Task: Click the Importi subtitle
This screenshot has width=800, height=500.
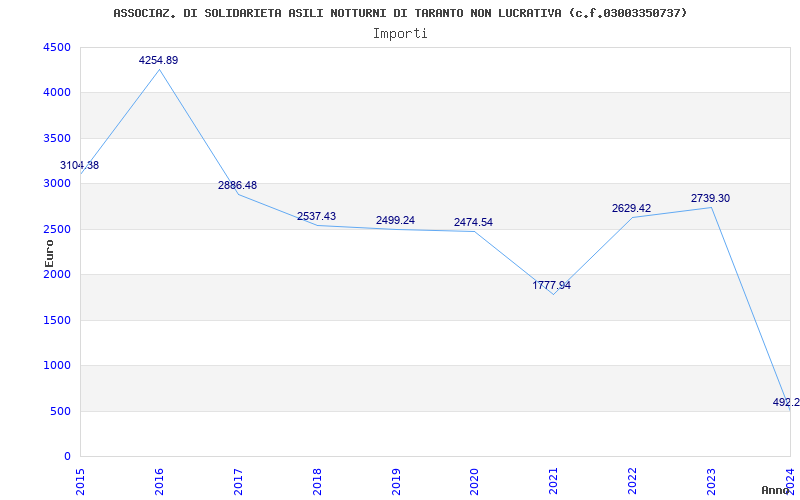Action: 400,34
